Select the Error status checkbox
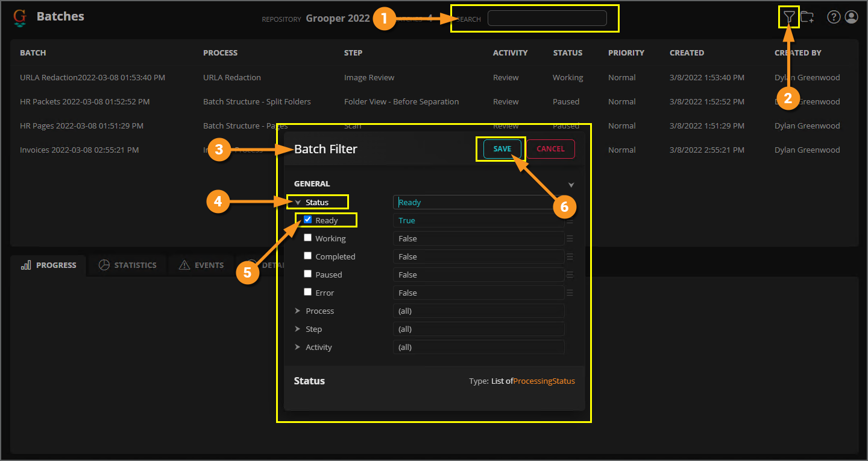 coord(307,292)
